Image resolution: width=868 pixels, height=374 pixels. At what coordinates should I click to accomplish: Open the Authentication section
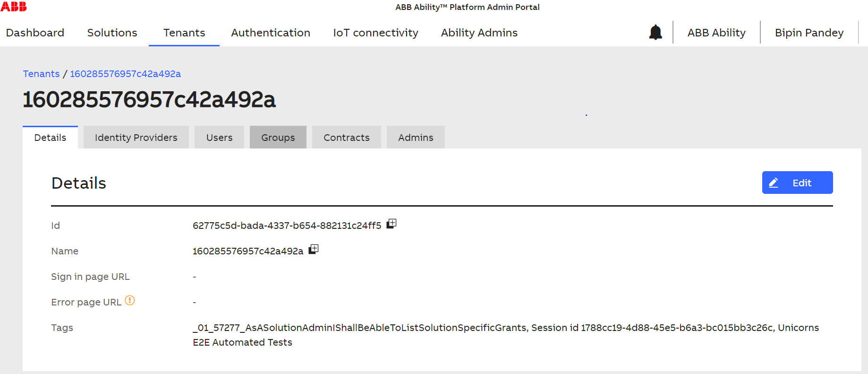pos(271,33)
